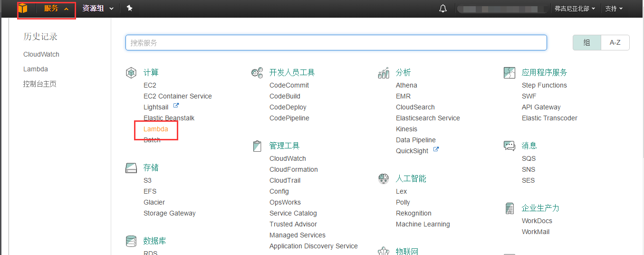Open the notifications bell icon

tap(443, 9)
